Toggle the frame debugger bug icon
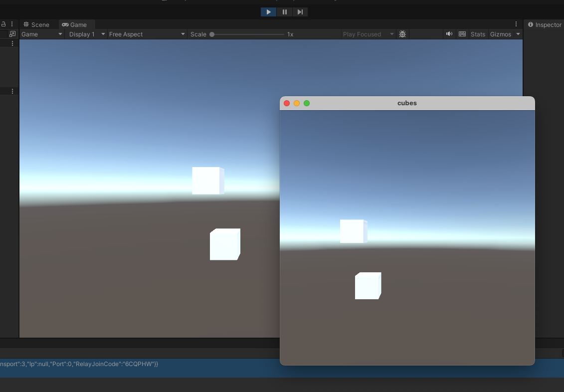 [x=402, y=34]
